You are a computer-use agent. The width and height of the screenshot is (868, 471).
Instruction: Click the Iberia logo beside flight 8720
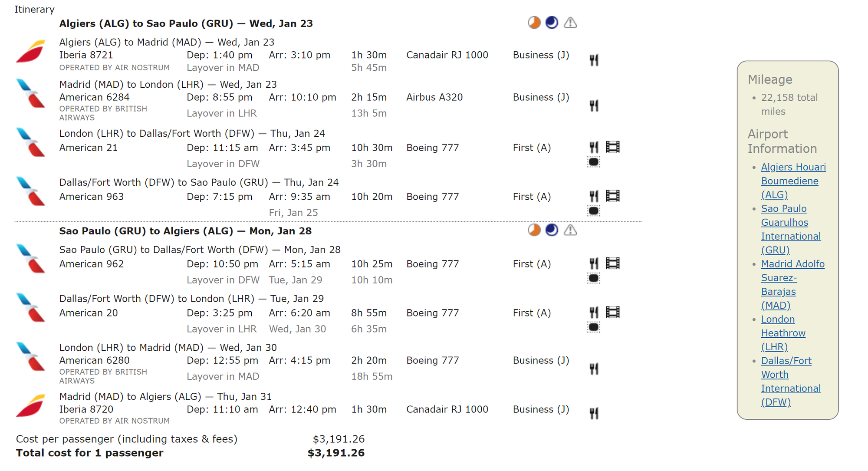tap(31, 405)
